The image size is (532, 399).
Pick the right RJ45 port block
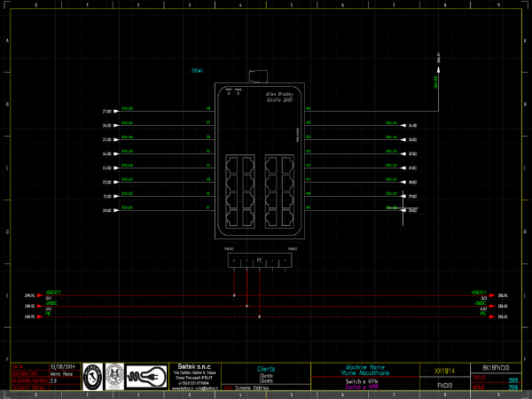[x=279, y=192]
